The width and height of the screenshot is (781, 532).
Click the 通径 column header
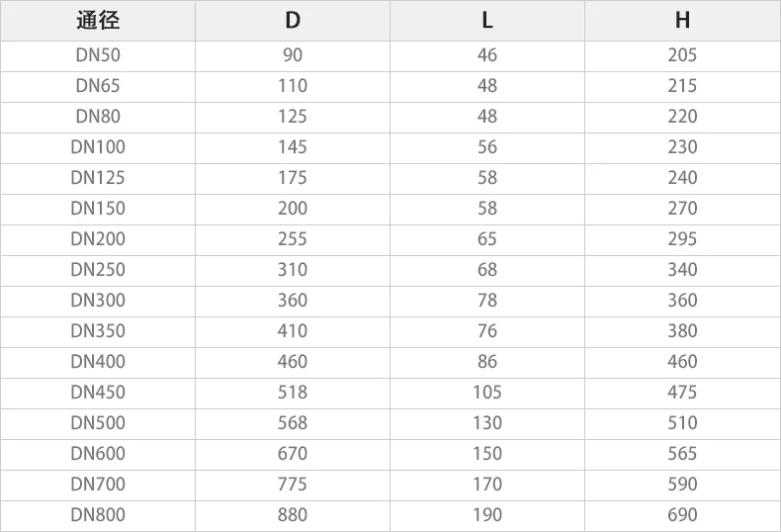(x=98, y=21)
